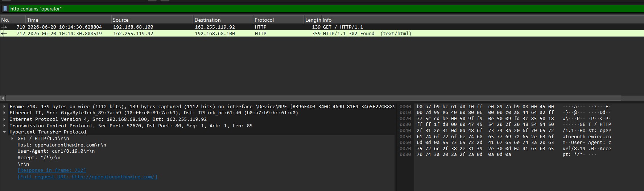Expand Transmission Control Protocol details
The height and width of the screenshot is (191, 644).
tap(4, 126)
